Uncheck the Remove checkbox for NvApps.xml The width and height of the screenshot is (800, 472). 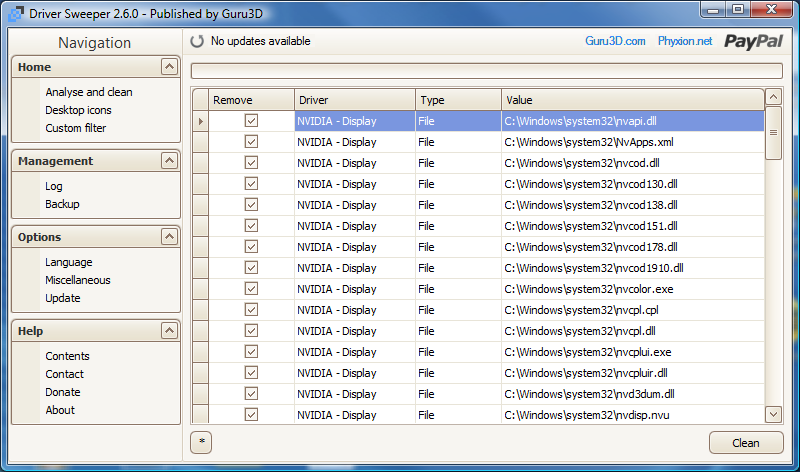251,142
